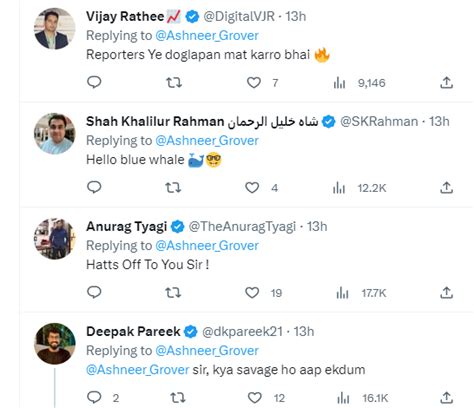
Task: View analytics for 12.2K views tweet
Action: click(360, 188)
